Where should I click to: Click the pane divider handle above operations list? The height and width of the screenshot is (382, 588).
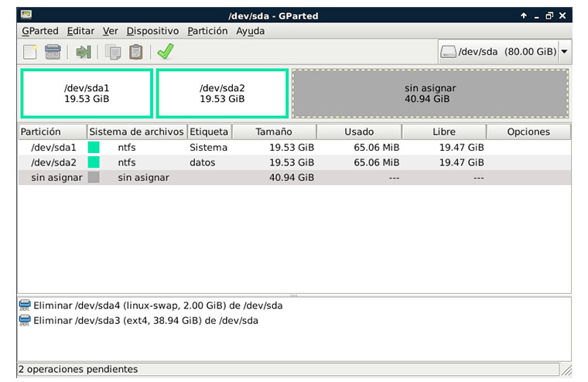tap(294, 295)
